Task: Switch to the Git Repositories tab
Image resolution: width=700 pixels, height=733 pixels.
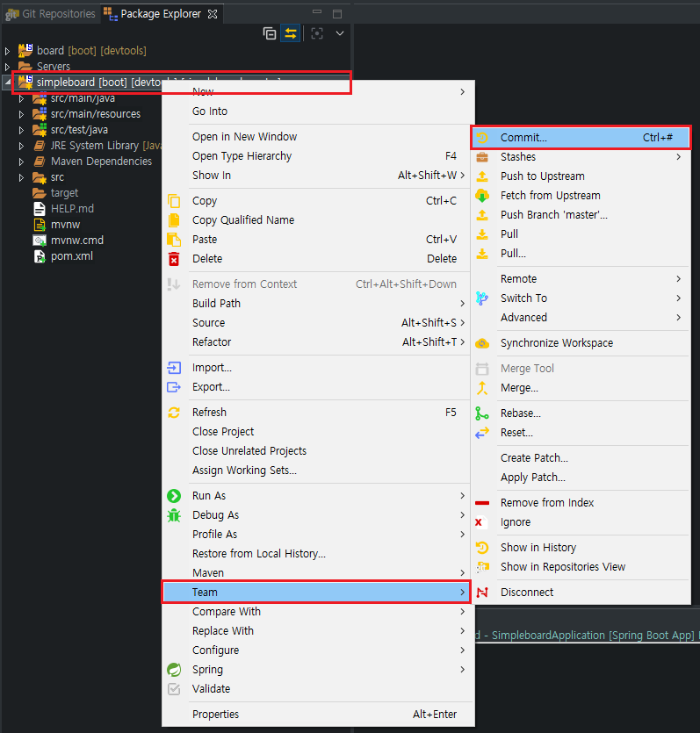Action: tap(50, 14)
